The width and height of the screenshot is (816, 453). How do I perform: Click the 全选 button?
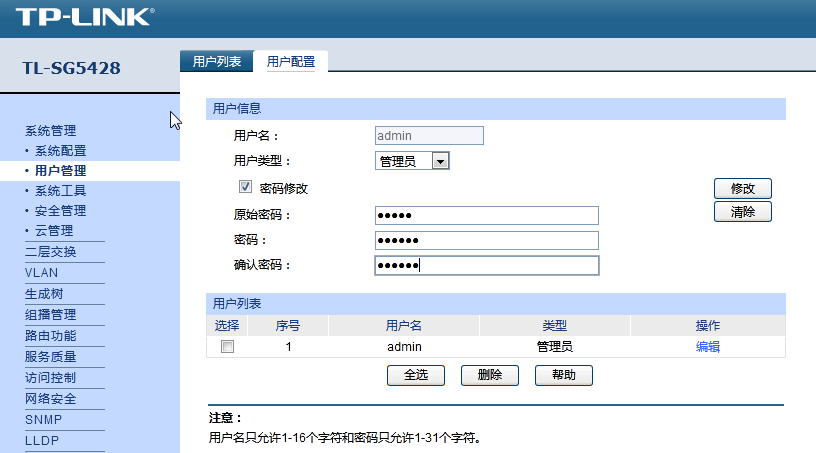coord(416,375)
